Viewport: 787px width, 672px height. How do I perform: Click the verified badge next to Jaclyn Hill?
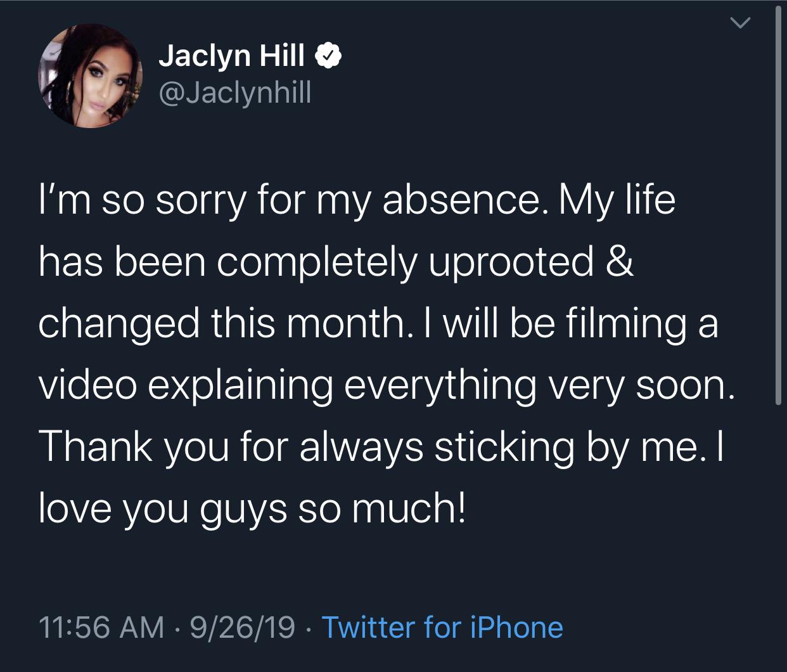coord(329,55)
